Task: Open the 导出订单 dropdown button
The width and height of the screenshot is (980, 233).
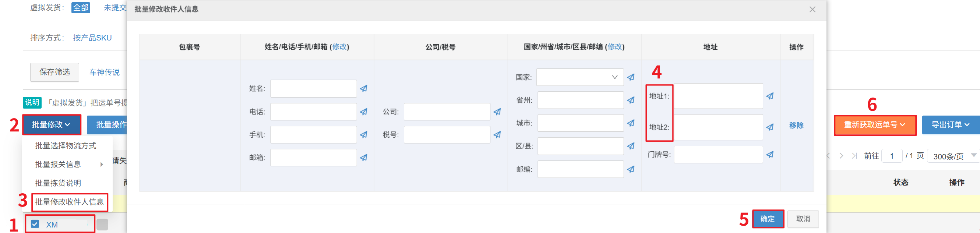Action: (950, 125)
